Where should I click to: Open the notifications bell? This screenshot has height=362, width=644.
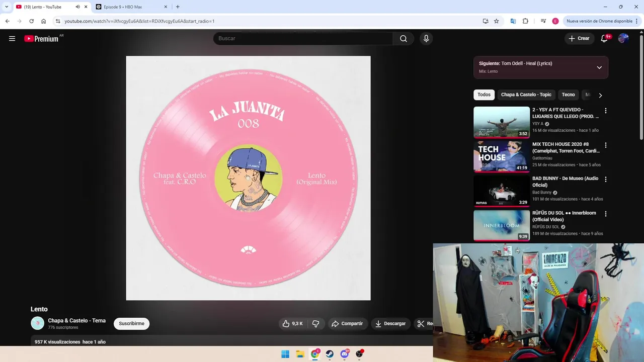pyautogui.click(x=604, y=39)
